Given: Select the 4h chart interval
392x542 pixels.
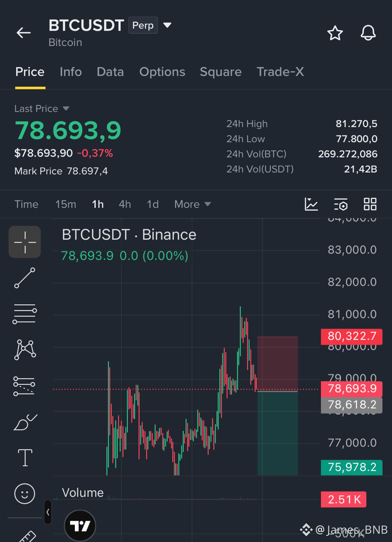Looking at the screenshot, I should [x=125, y=204].
